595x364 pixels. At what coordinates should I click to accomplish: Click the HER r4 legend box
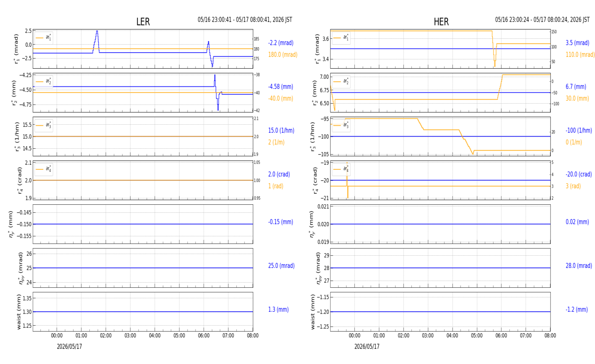tap(341, 169)
